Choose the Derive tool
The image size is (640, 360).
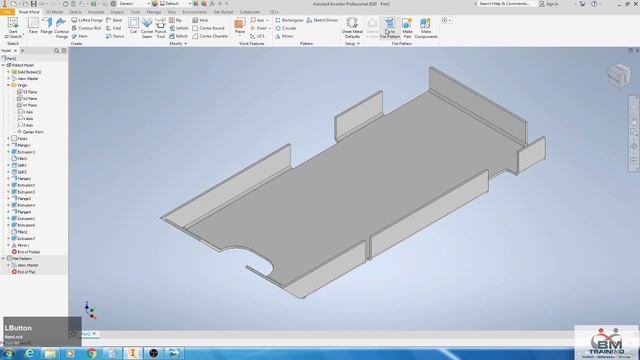point(115,36)
